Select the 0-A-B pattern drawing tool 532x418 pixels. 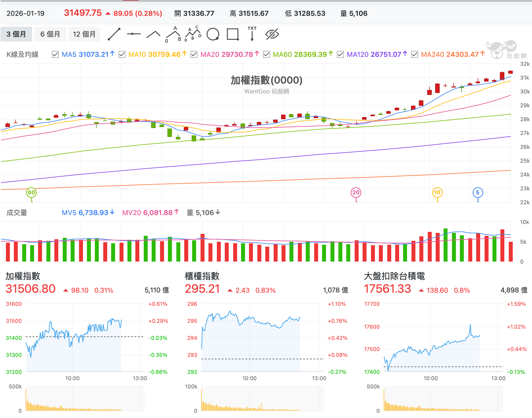click(x=173, y=34)
